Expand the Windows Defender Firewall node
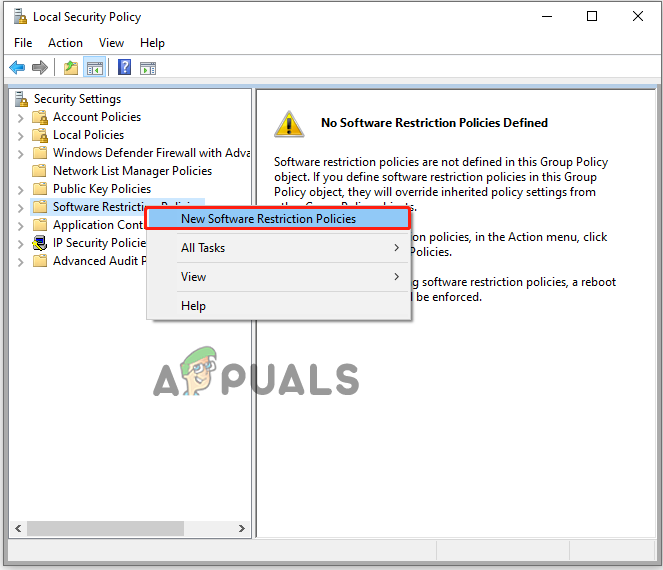The width and height of the screenshot is (663, 570). pyautogui.click(x=20, y=153)
